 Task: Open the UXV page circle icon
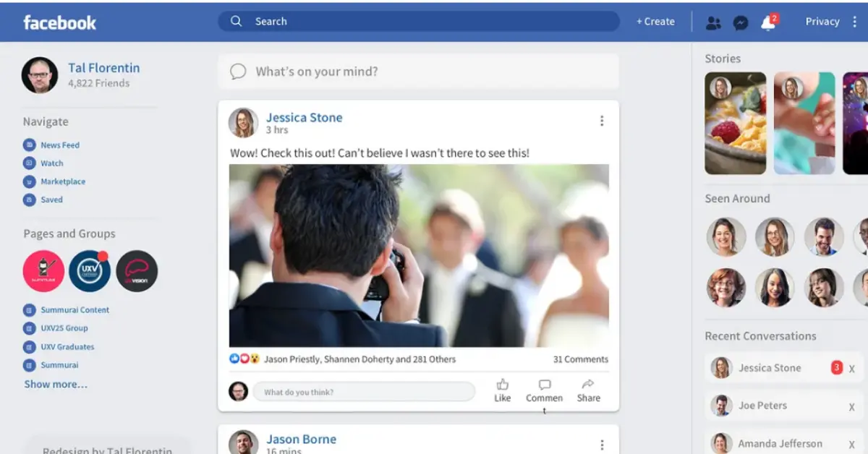tap(90, 271)
